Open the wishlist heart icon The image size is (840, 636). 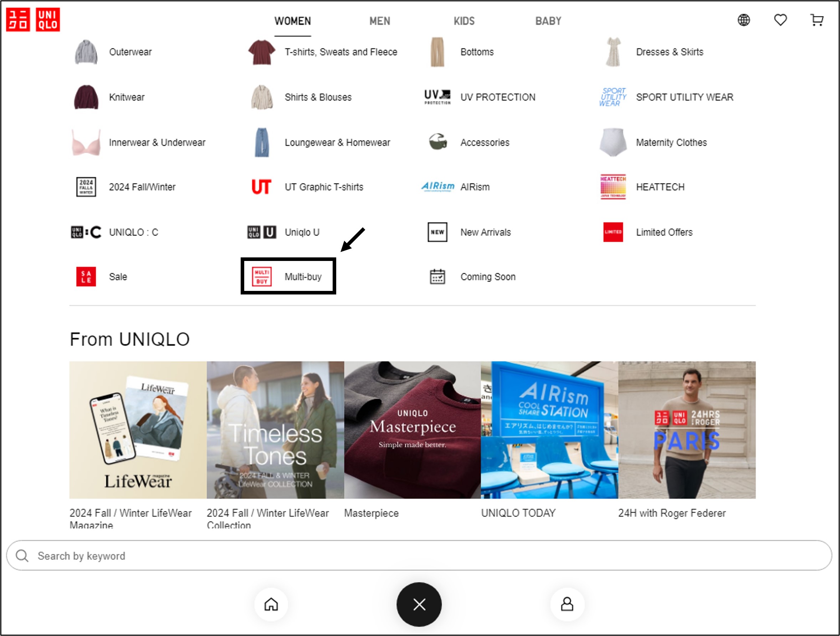click(780, 20)
